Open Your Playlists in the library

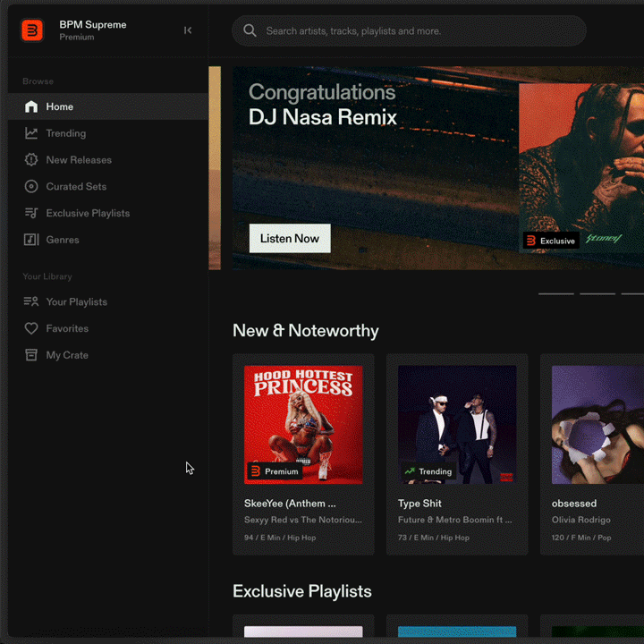(107, 302)
